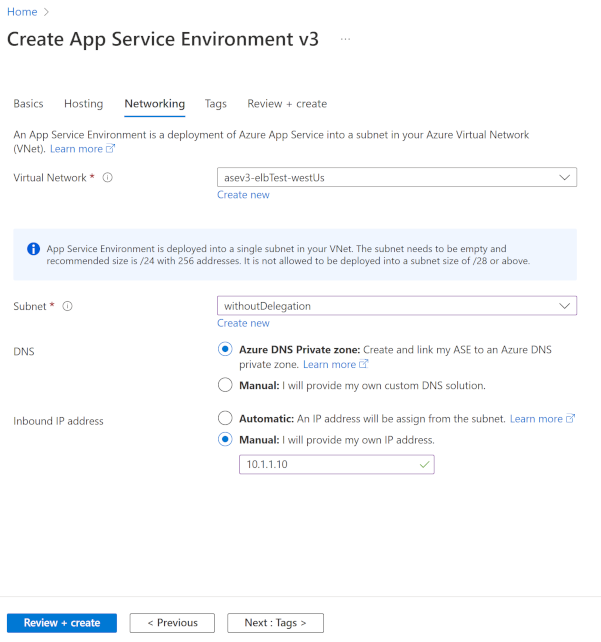Select Azure DNS Private zone radio button
This screenshot has width=601, height=642.
coord(225,350)
